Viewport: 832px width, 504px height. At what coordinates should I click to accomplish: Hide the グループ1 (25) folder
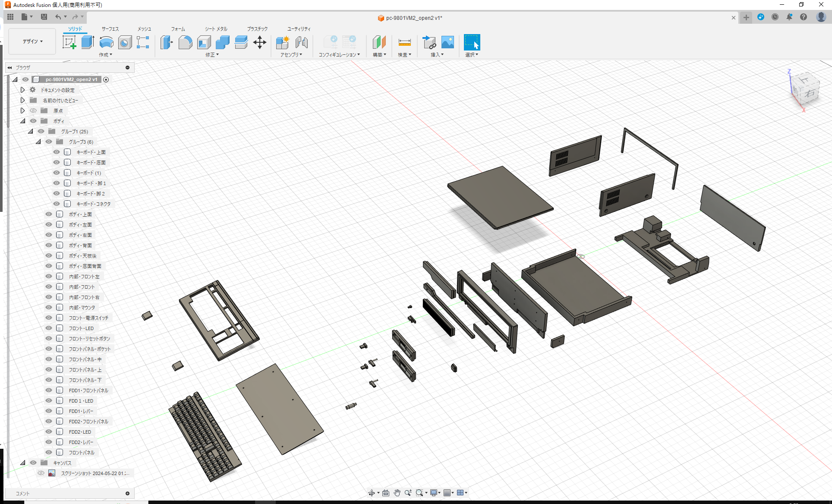point(41,131)
